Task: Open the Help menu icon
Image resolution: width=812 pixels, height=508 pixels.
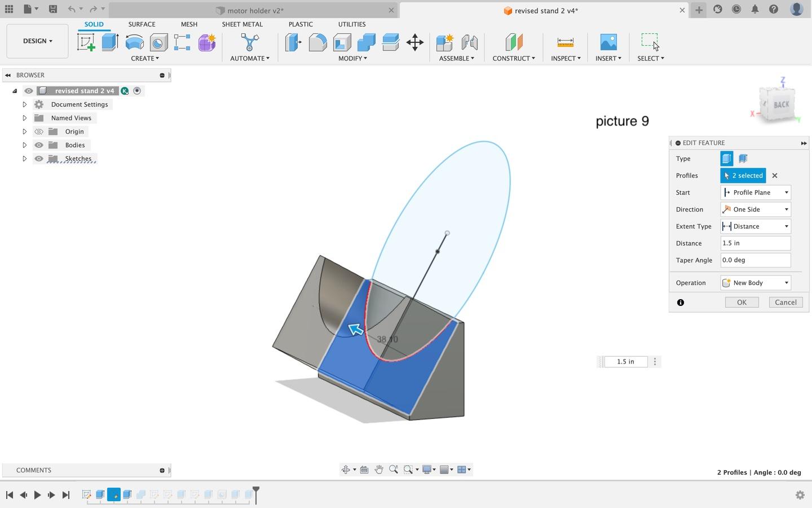Action: click(x=774, y=10)
